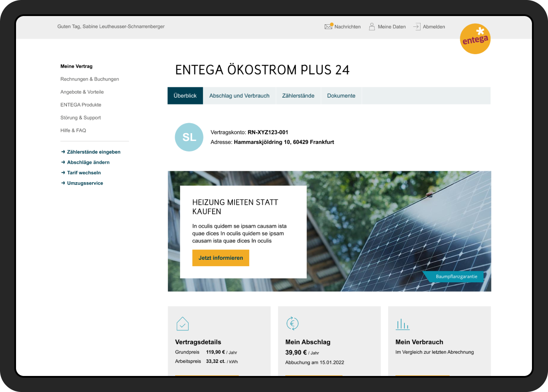Image resolution: width=548 pixels, height=392 pixels.
Task: Open Störung & Support
Action: tap(80, 118)
